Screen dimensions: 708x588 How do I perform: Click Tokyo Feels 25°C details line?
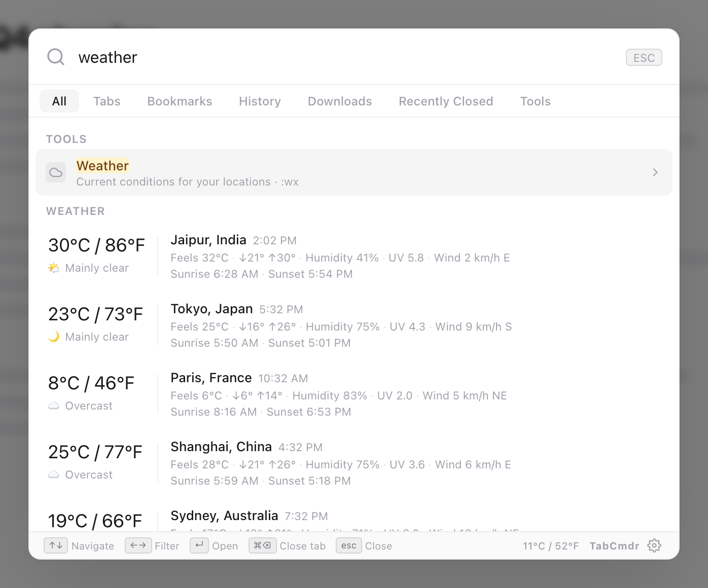click(x=341, y=327)
